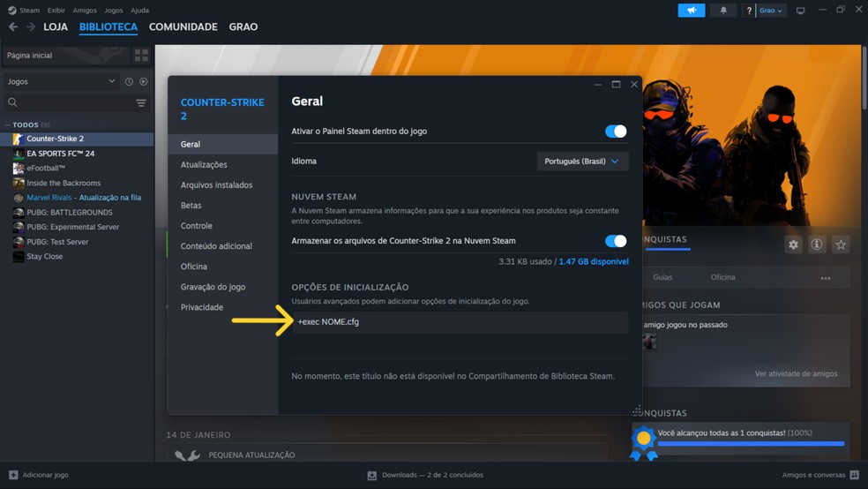The width and height of the screenshot is (868, 489).
Task: Expand the Jogos category dropdown
Action: tap(61, 81)
